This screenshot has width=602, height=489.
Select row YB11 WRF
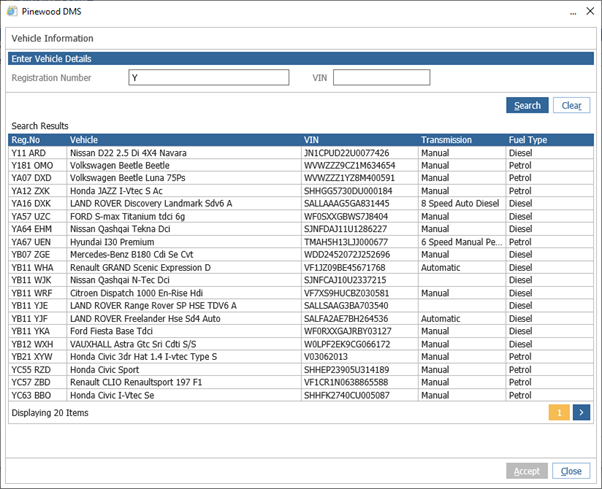click(301, 293)
